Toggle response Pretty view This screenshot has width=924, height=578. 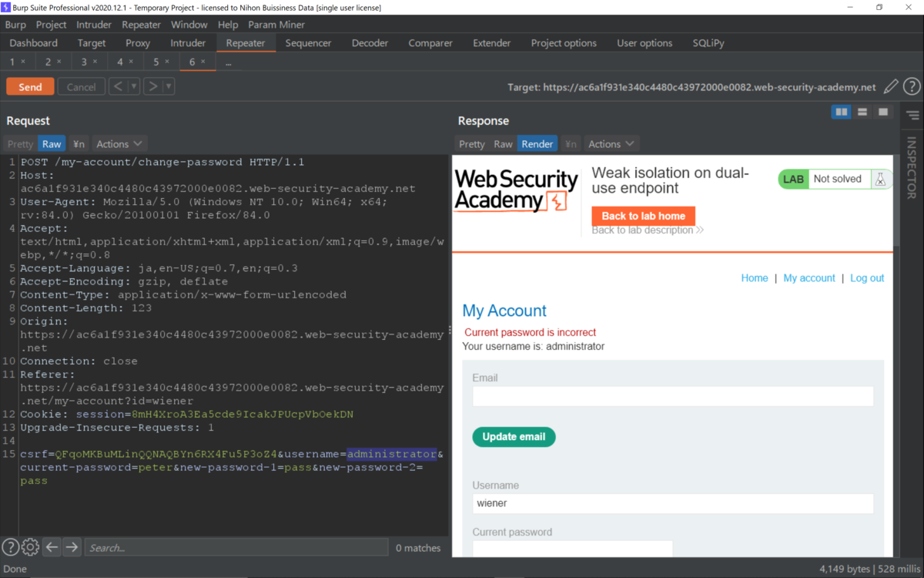pyautogui.click(x=472, y=144)
